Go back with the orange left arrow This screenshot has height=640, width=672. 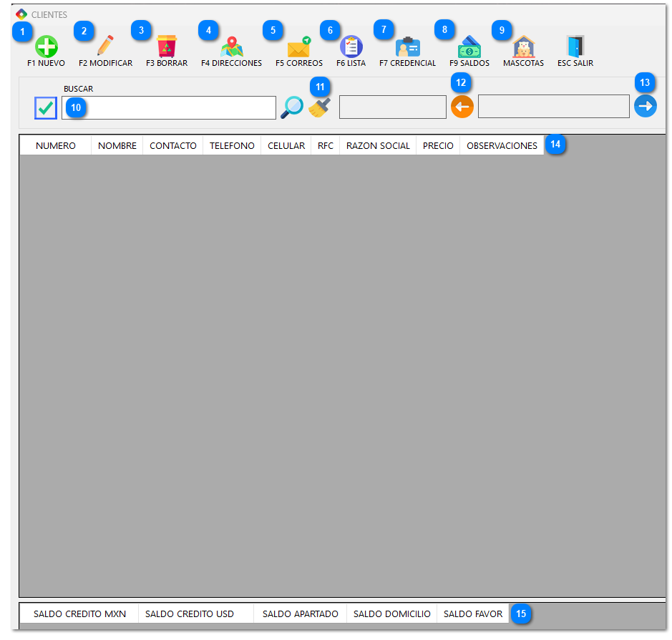click(462, 107)
